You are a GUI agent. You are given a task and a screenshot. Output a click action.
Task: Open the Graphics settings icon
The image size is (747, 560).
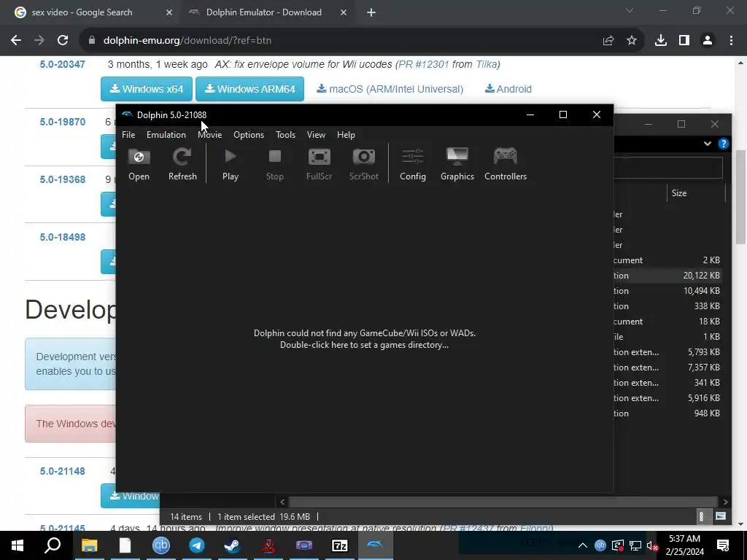click(x=457, y=164)
